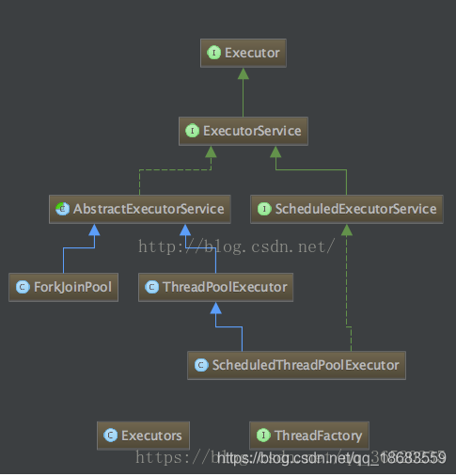Viewport: 456px width, 476px height.
Task: Click the class icon beside Executors
Action: [x=110, y=436]
